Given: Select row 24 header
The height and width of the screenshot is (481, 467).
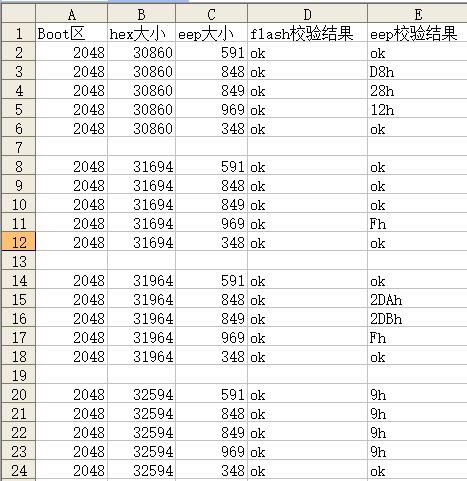Looking at the screenshot, I should pos(18,470).
